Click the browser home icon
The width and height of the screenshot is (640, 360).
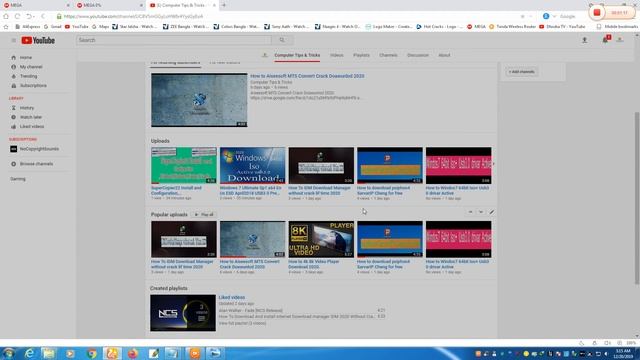[x=6, y=16]
